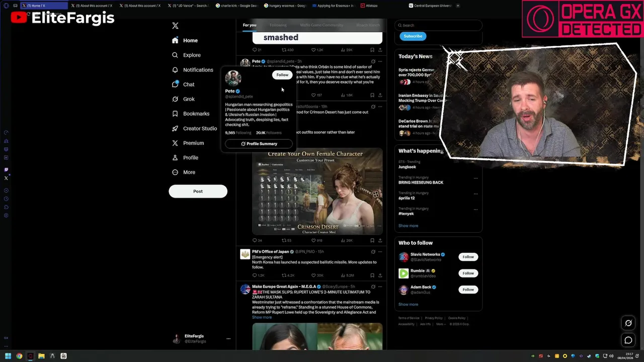Share the Crimson Desert post
This screenshot has width=644, height=362.
pyautogui.click(x=380, y=240)
